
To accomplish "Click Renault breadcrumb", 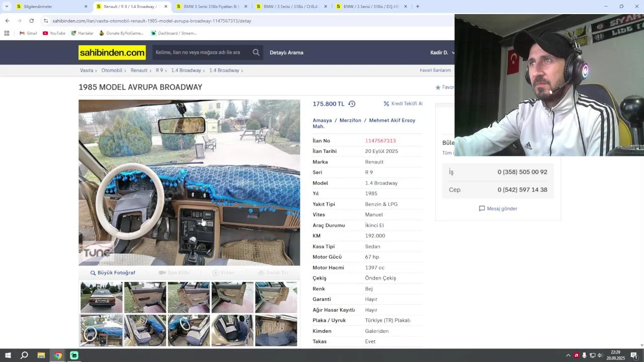I will pyautogui.click(x=139, y=70).
